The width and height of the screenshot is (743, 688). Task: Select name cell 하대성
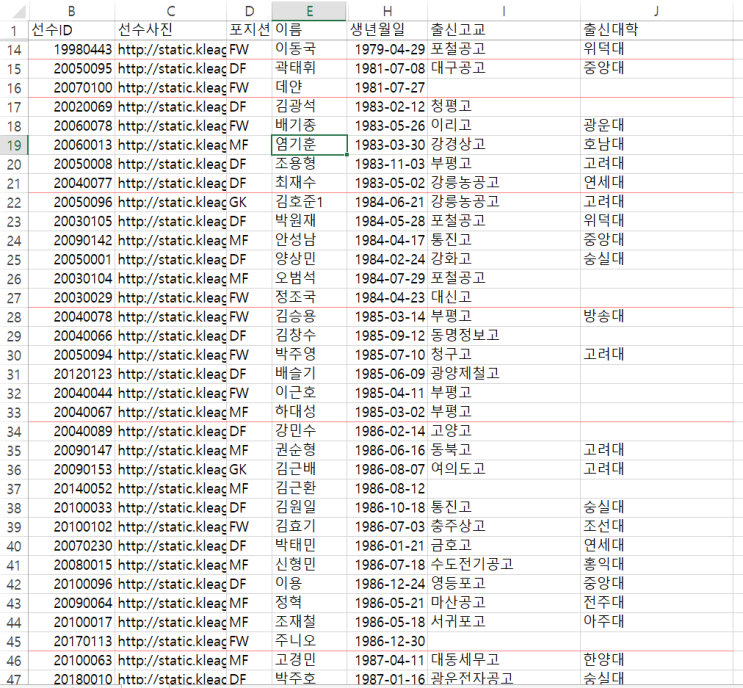click(x=309, y=412)
